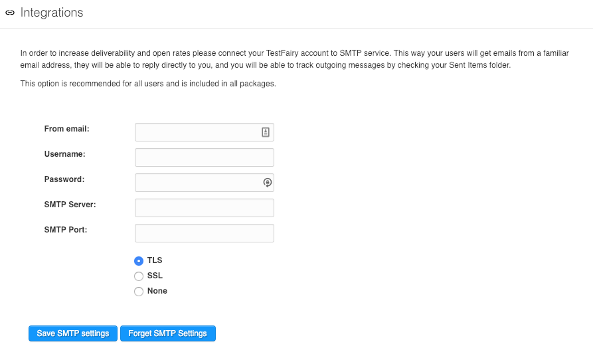Click the SSL option label text
The image size is (593, 364).
155,276
